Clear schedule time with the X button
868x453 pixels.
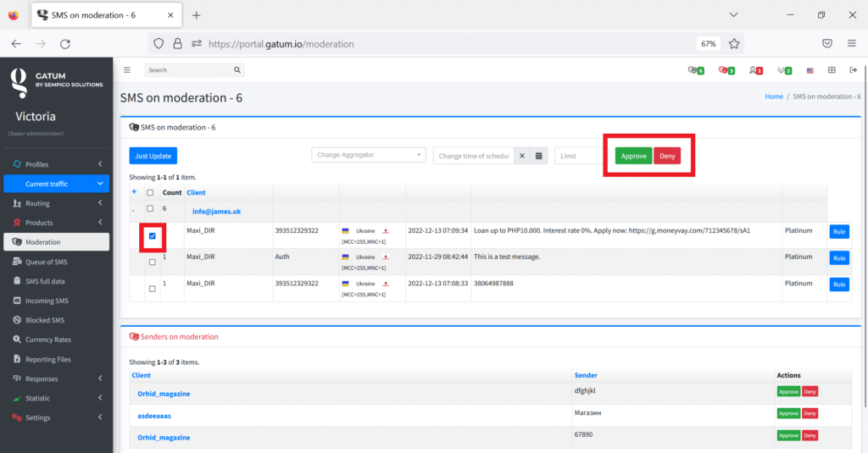click(521, 156)
